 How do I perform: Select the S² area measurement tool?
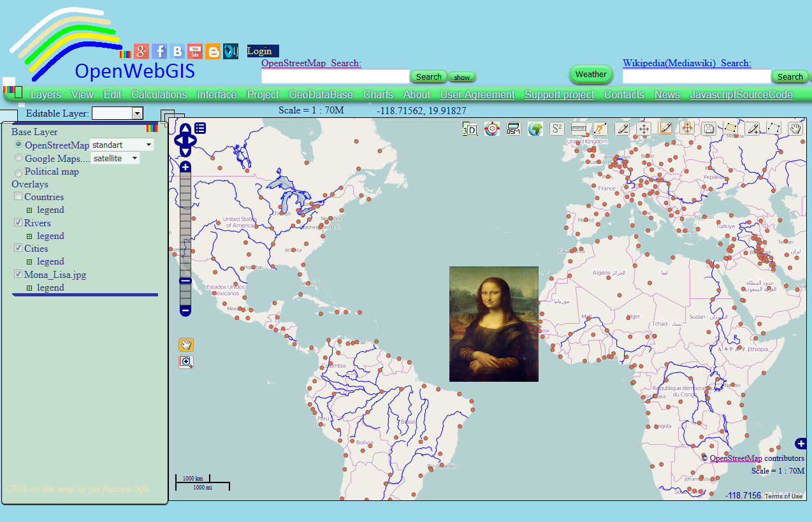[x=557, y=129]
